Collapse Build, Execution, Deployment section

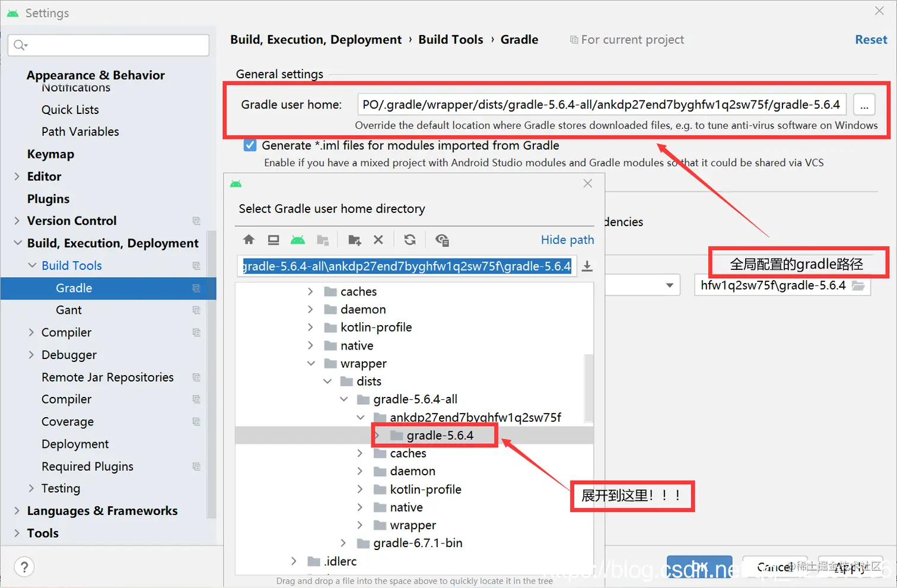pyautogui.click(x=17, y=243)
